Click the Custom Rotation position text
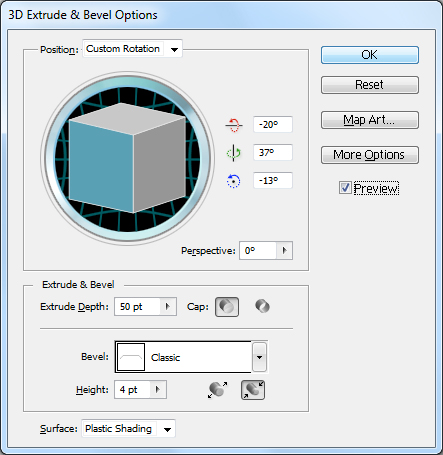Image resolution: width=443 pixels, height=455 pixels. point(123,49)
